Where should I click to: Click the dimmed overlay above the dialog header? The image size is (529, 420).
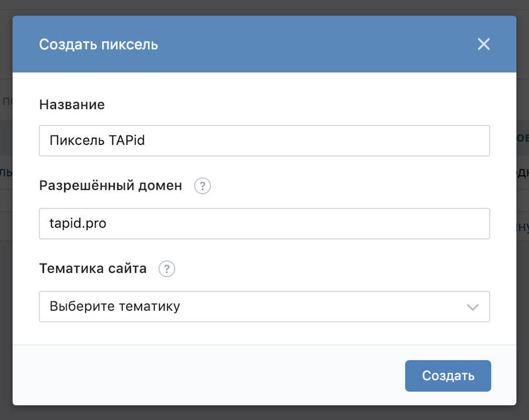pyautogui.click(x=264, y=7)
